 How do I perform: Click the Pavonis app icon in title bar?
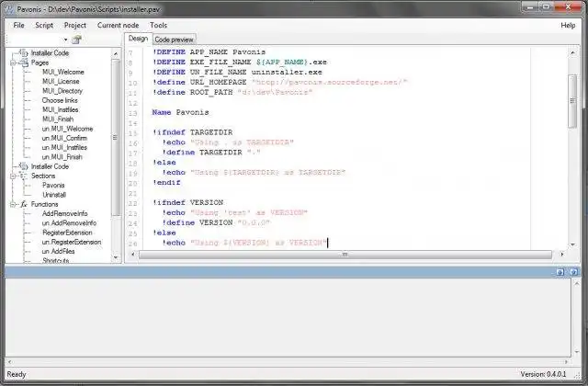pyautogui.click(x=10, y=9)
